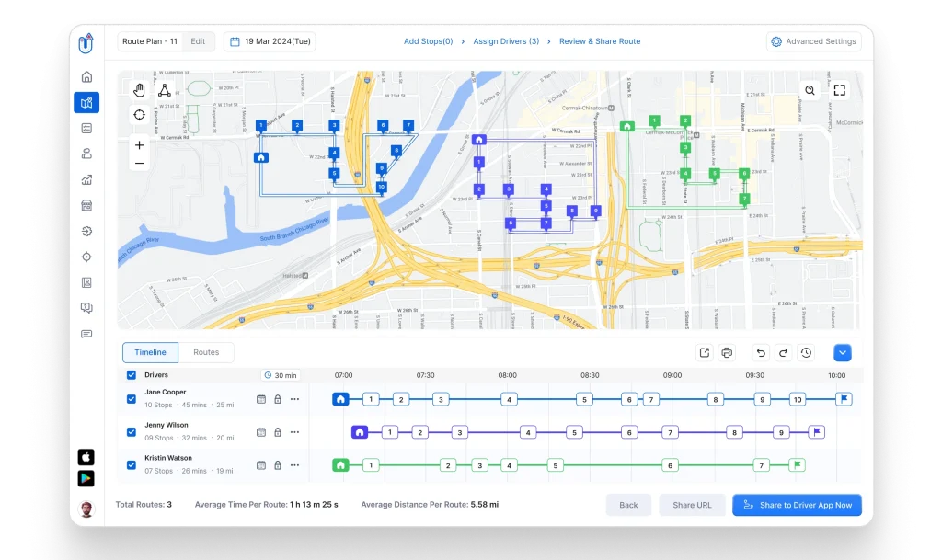Click the map search magnifier icon
The width and height of the screenshot is (942, 560).
(x=810, y=90)
